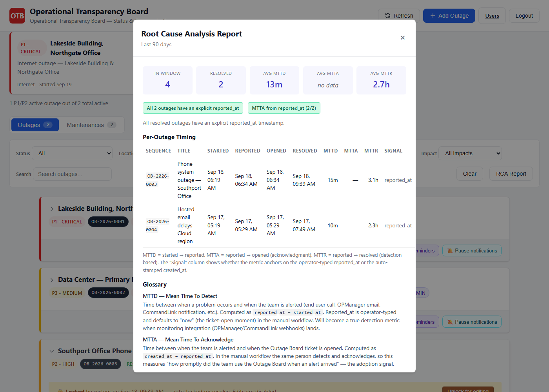
Task: Pause notifications on the Data Center card
Action: 472,322
